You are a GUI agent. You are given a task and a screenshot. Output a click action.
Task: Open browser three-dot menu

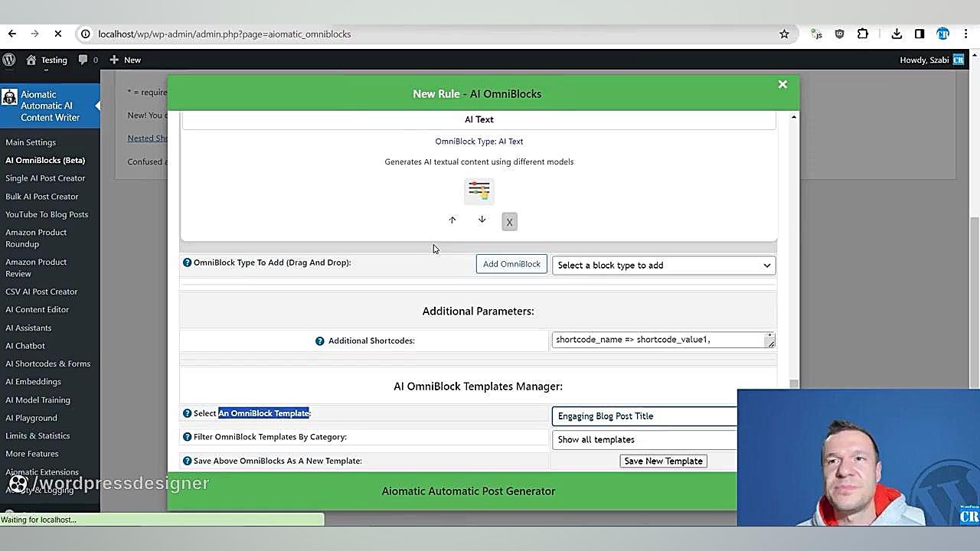967,34
